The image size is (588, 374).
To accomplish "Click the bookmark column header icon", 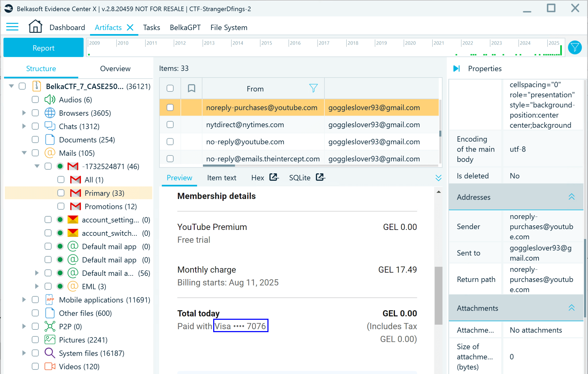I will [x=191, y=88].
